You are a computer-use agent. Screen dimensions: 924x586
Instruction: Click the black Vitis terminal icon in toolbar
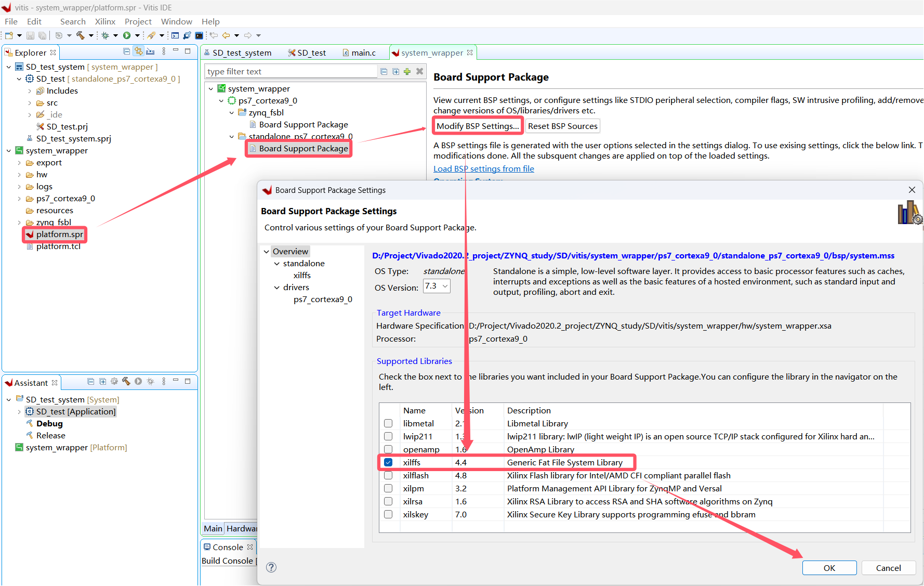pos(199,35)
